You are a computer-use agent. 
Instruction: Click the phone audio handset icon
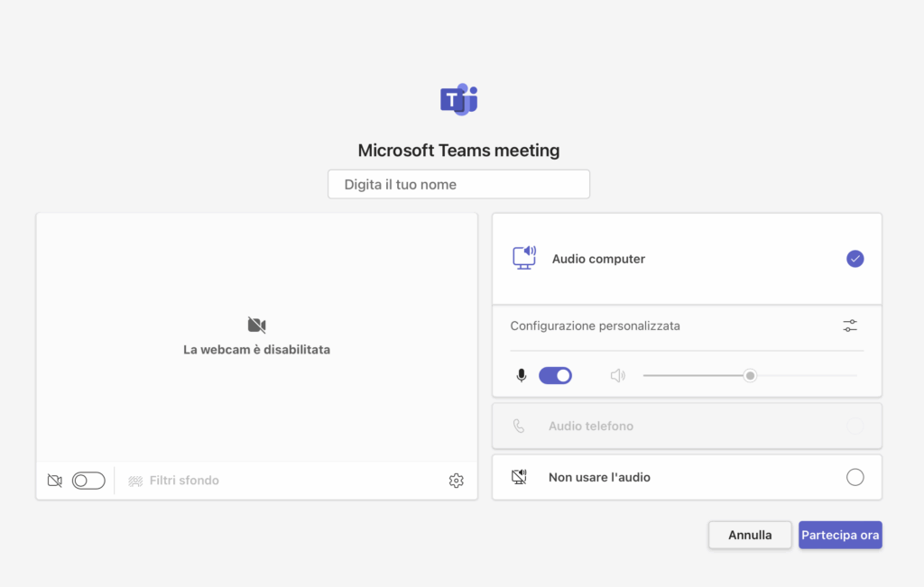519,426
